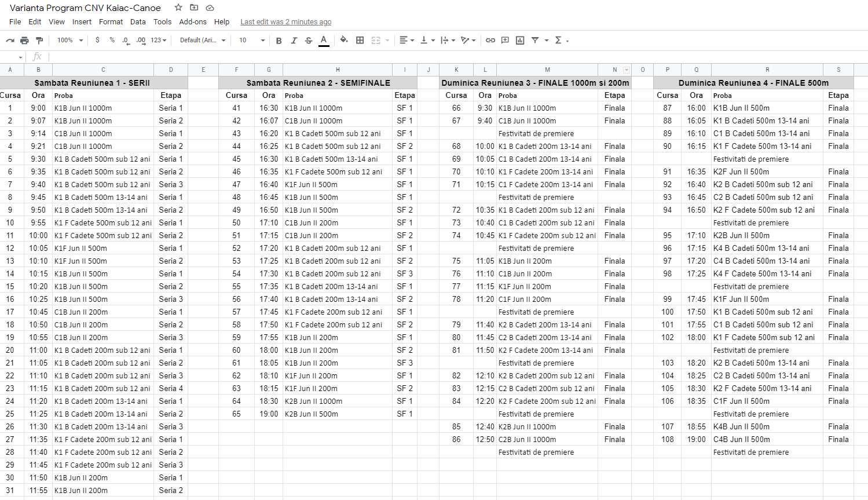Click the move to folder icon
This screenshot has height=500, width=868.
pos(194,8)
